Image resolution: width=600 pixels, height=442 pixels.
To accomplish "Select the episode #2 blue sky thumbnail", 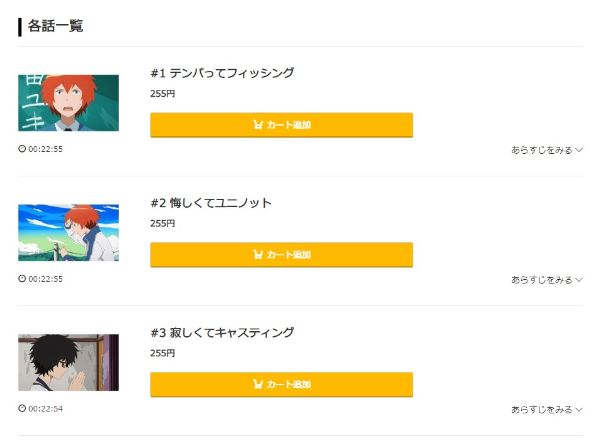I will (x=68, y=232).
